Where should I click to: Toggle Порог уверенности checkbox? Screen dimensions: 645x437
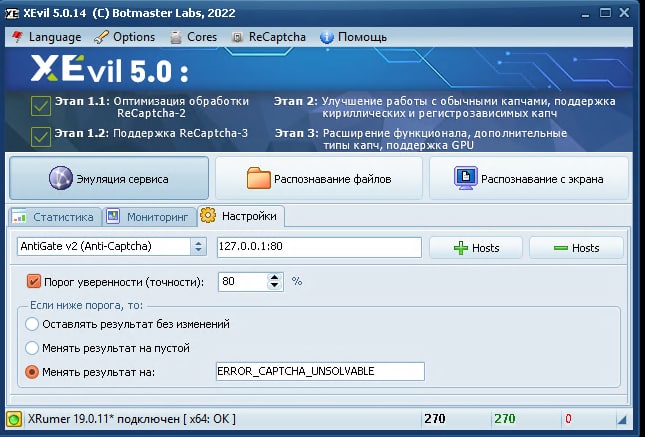33,281
